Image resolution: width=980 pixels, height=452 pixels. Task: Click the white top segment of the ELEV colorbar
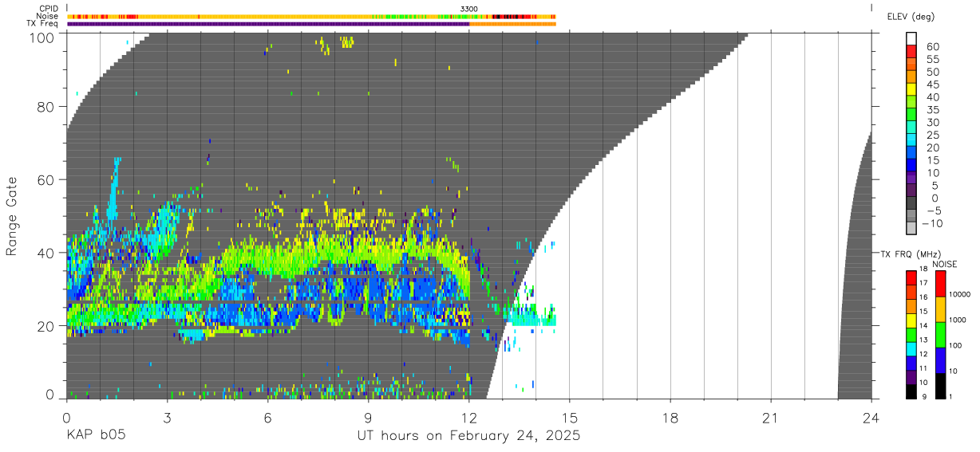point(911,39)
